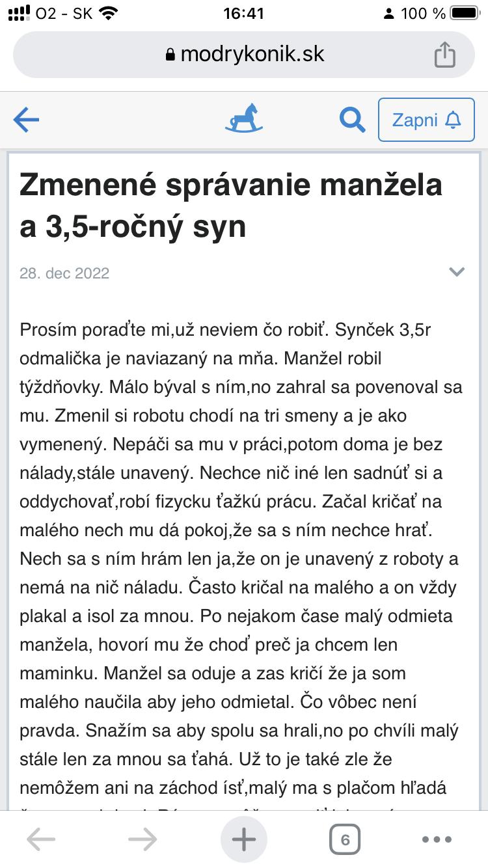Tap the battery icon in status bar
This screenshot has width=488, height=868.
(465, 14)
